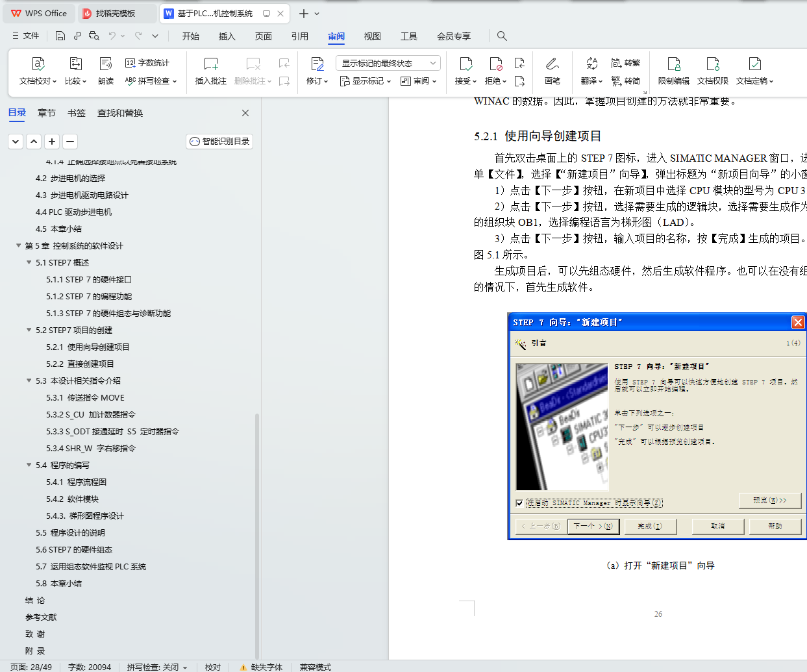Collapse the 第5章 控制系统的软件设计 node
Image resolution: width=807 pixels, height=672 pixels.
[x=18, y=245]
